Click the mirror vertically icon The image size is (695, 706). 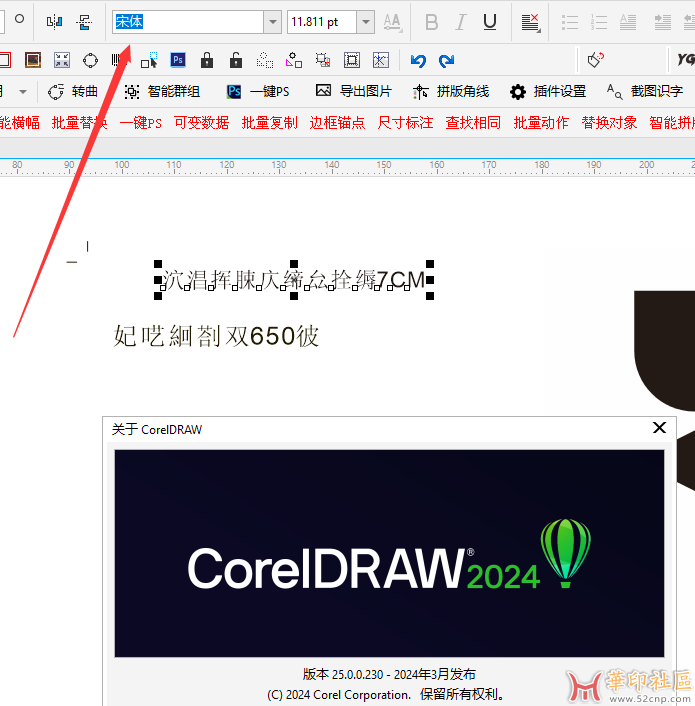point(84,21)
